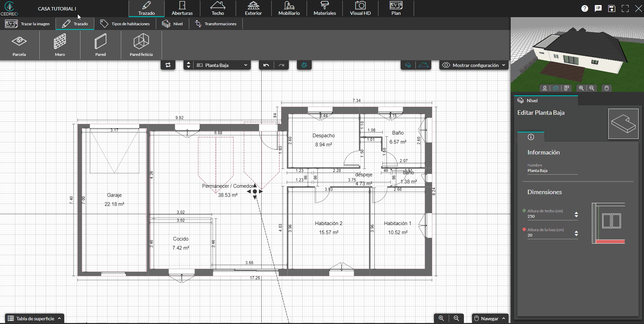644x324 pixels.
Task: Open Trazar la imagen sub-tab
Action: tap(28, 24)
